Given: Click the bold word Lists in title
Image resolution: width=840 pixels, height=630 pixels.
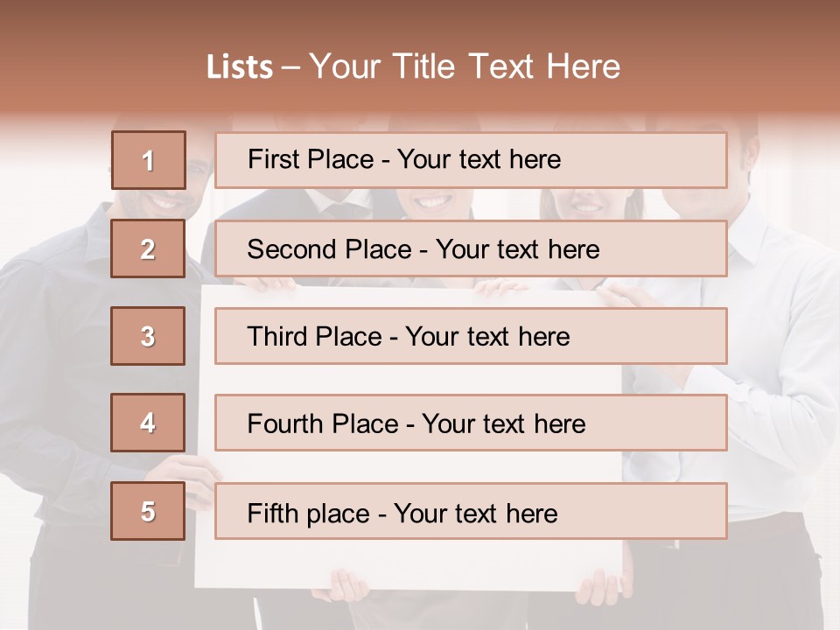Looking at the screenshot, I should (240, 67).
